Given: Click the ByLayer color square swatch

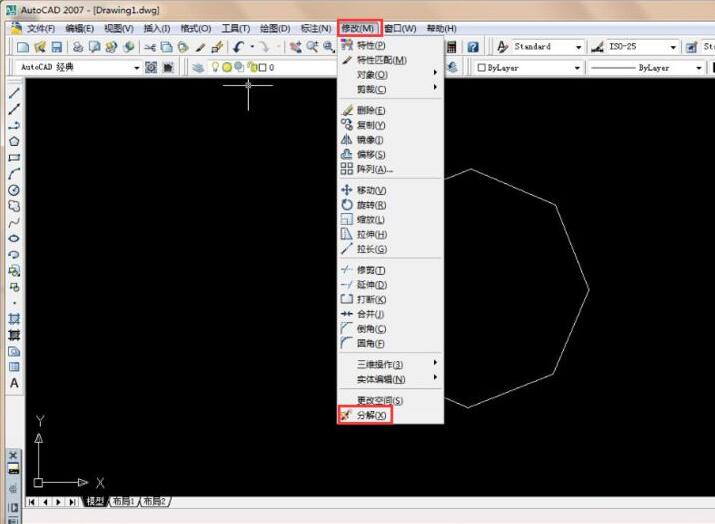Looking at the screenshot, I should pos(481,67).
